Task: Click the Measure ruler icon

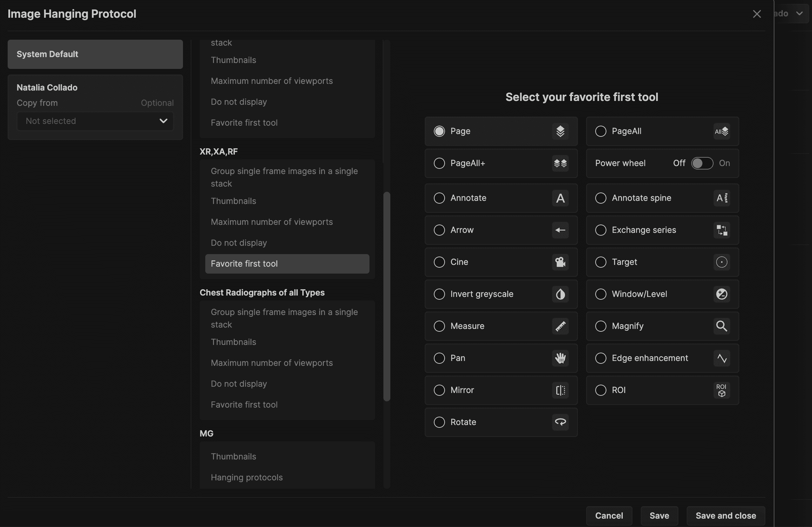Action: [x=560, y=326]
